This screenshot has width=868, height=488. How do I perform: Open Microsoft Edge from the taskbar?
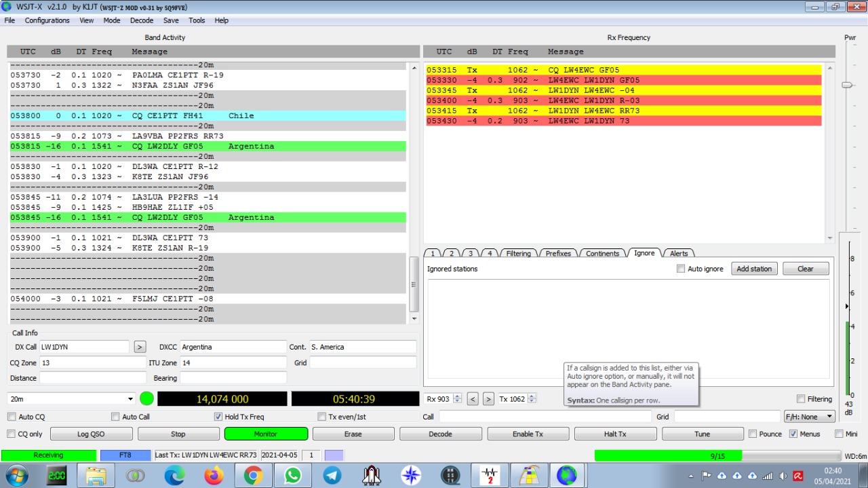point(174,476)
